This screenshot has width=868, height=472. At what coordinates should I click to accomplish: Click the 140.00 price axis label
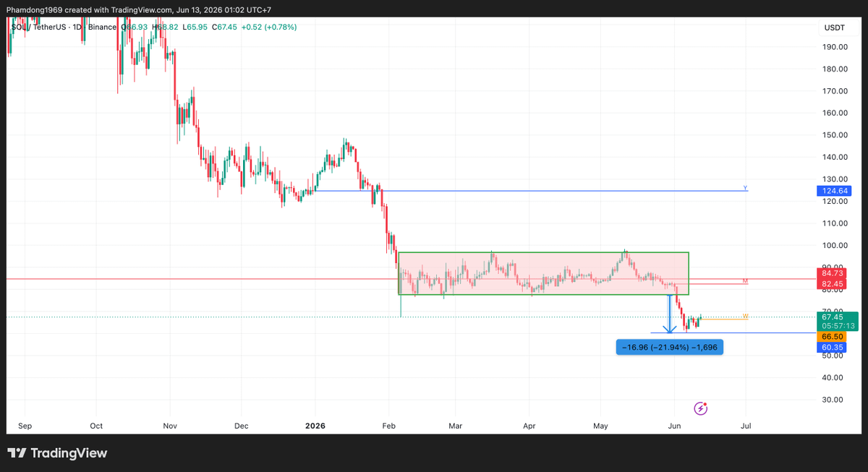click(835, 157)
